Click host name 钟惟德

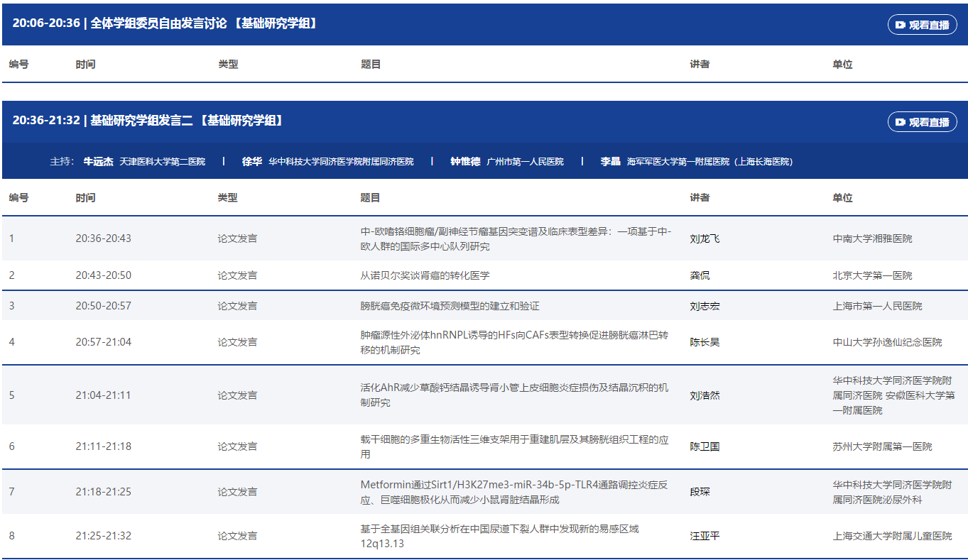[465, 162]
